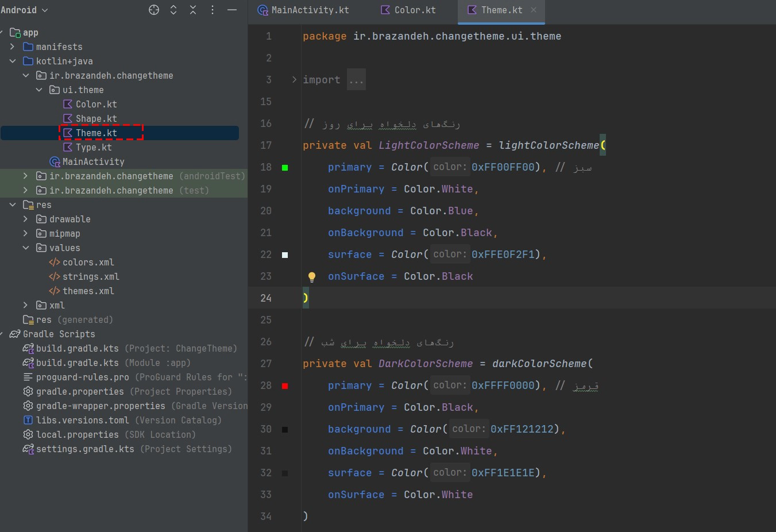Click the Collapse All icon in project toolbar
776x532 pixels.
[193, 10]
